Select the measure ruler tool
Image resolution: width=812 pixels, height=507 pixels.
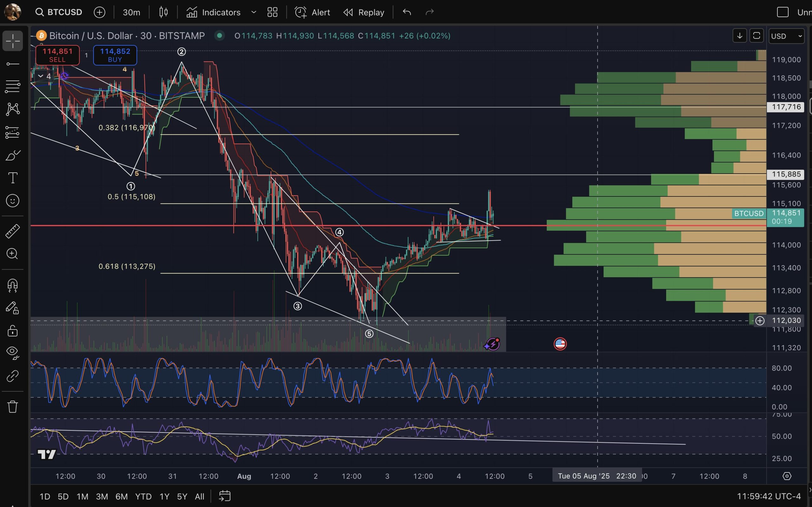[x=12, y=231]
